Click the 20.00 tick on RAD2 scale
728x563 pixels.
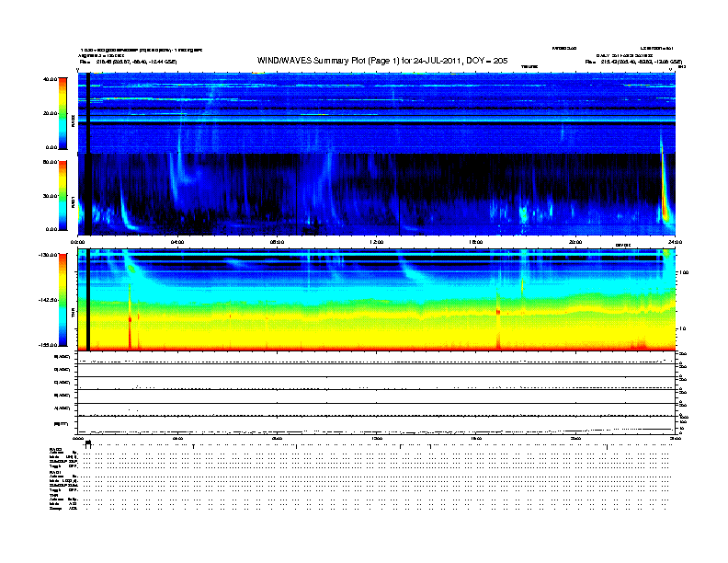(x=50, y=113)
